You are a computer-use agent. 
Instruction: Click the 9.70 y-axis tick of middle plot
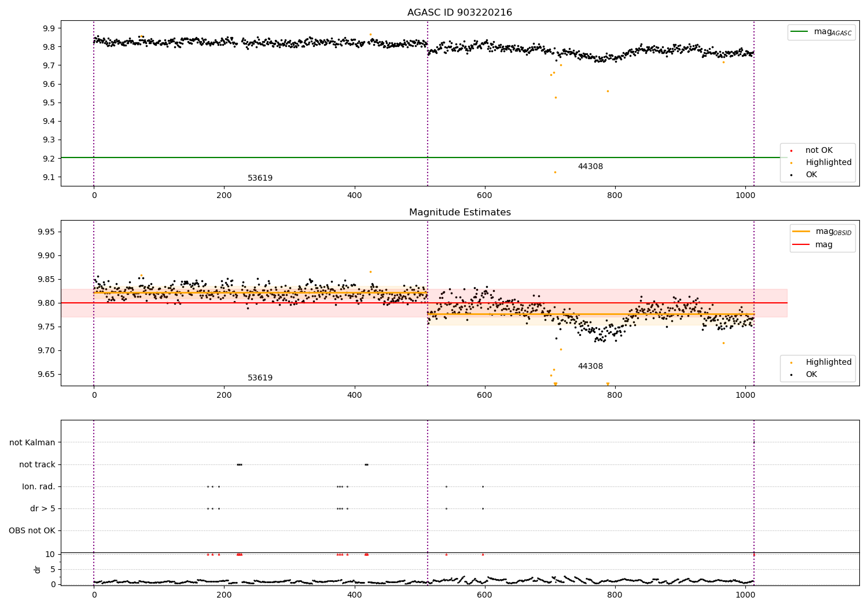pos(46,351)
